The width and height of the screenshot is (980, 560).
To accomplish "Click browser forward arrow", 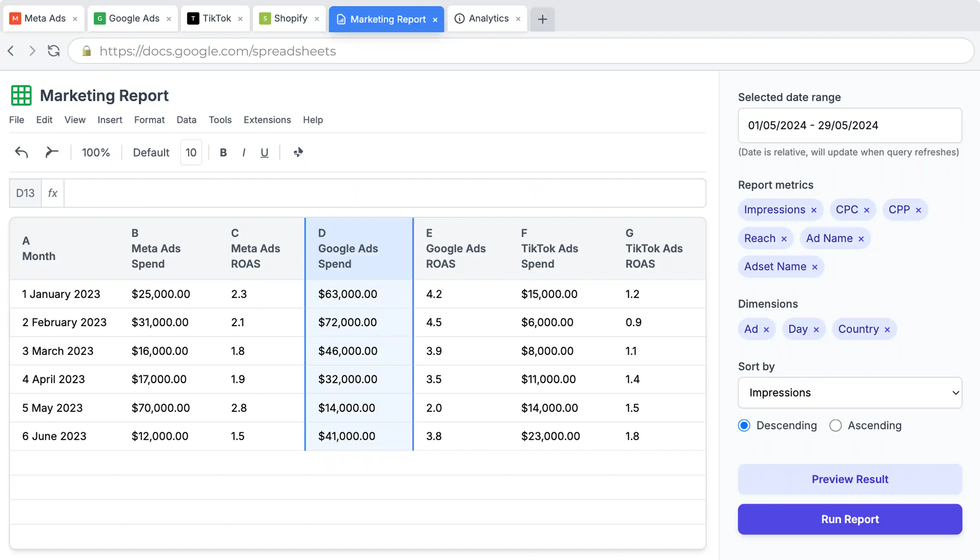I will (x=32, y=51).
